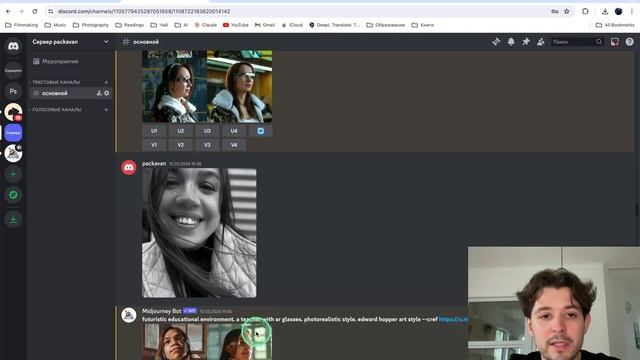Screen dimensions: 640x360
Task: Click the U1 upscale button
Action: point(154,131)
